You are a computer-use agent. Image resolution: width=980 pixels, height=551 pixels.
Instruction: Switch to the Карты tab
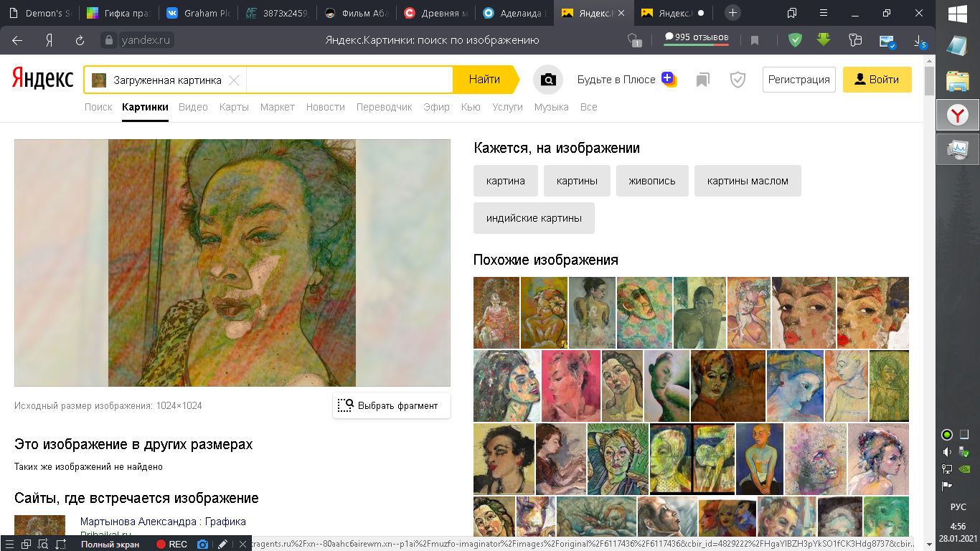point(235,107)
